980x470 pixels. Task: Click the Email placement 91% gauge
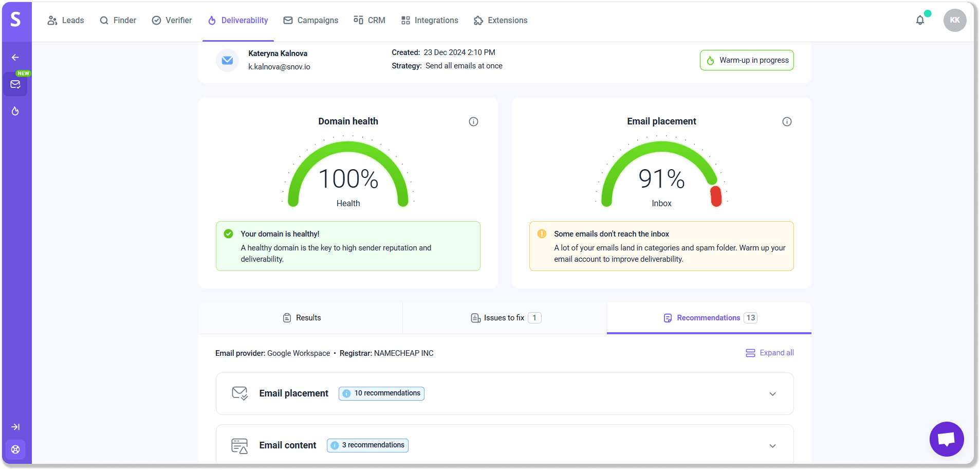661,175
